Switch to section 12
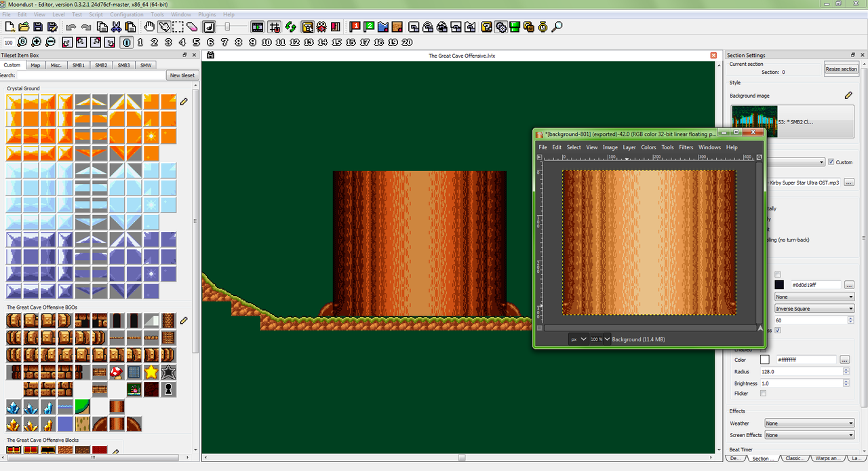The height and width of the screenshot is (471, 868). pos(294,42)
